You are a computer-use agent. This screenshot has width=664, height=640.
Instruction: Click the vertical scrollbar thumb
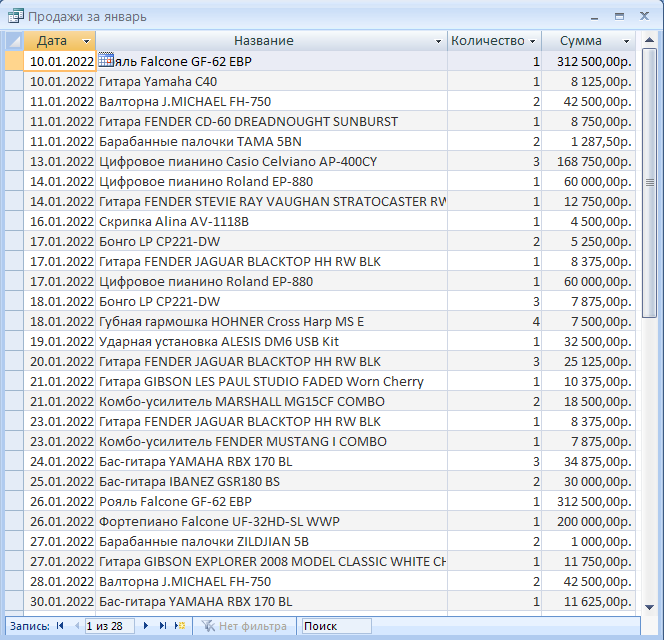pos(650,183)
